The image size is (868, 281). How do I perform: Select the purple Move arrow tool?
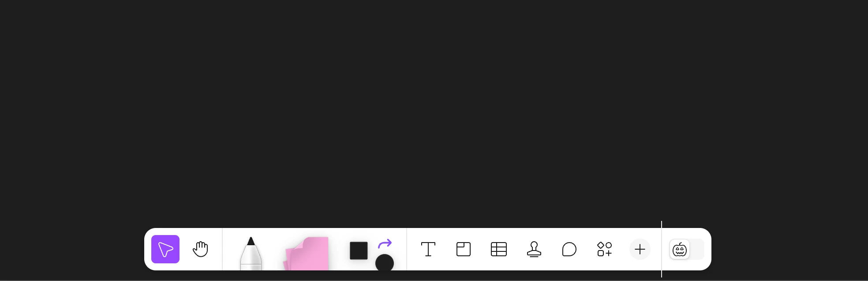165,249
